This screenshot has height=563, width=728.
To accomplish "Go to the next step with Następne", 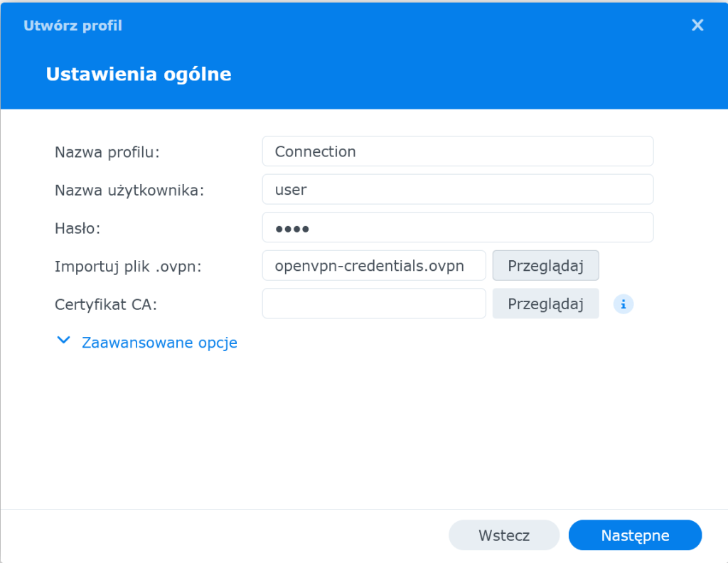I will point(635,535).
